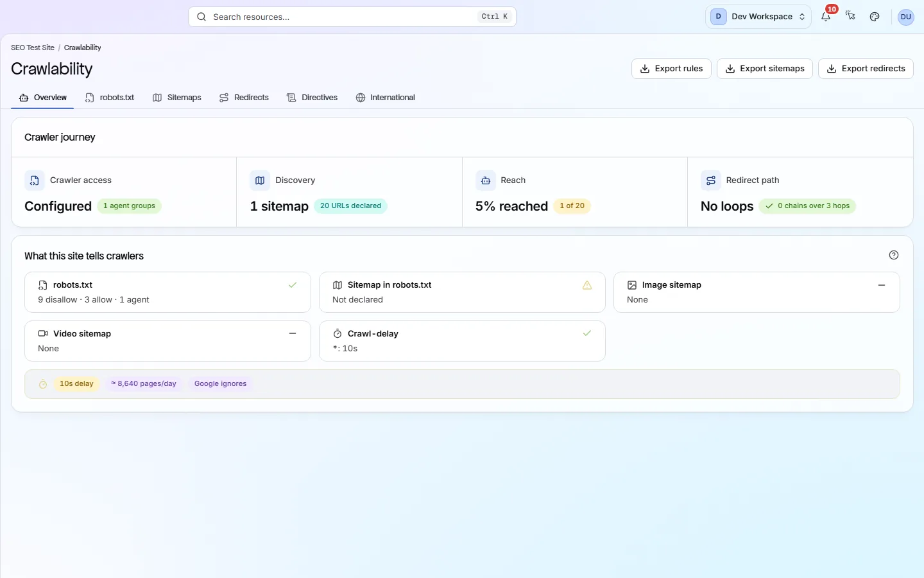Click the cursor sparkle icon in header
Image resolution: width=924 pixels, height=578 pixels.
[x=850, y=15]
